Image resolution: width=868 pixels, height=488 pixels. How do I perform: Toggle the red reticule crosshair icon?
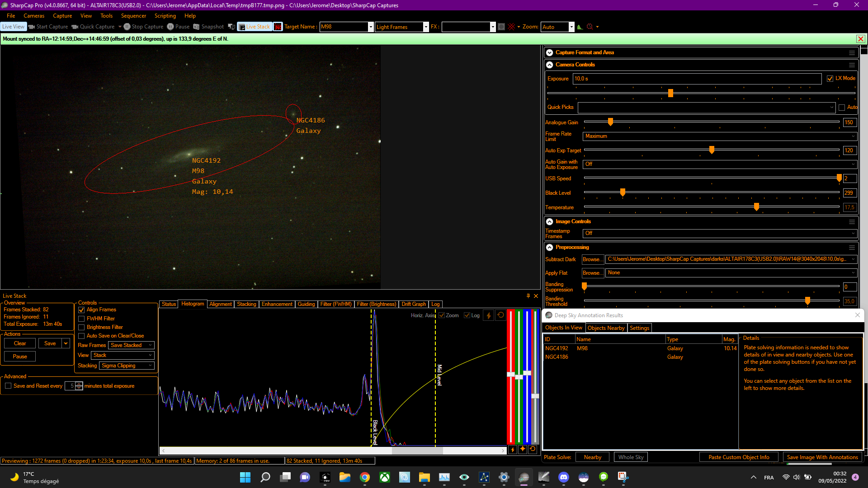pyautogui.click(x=511, y=27)
